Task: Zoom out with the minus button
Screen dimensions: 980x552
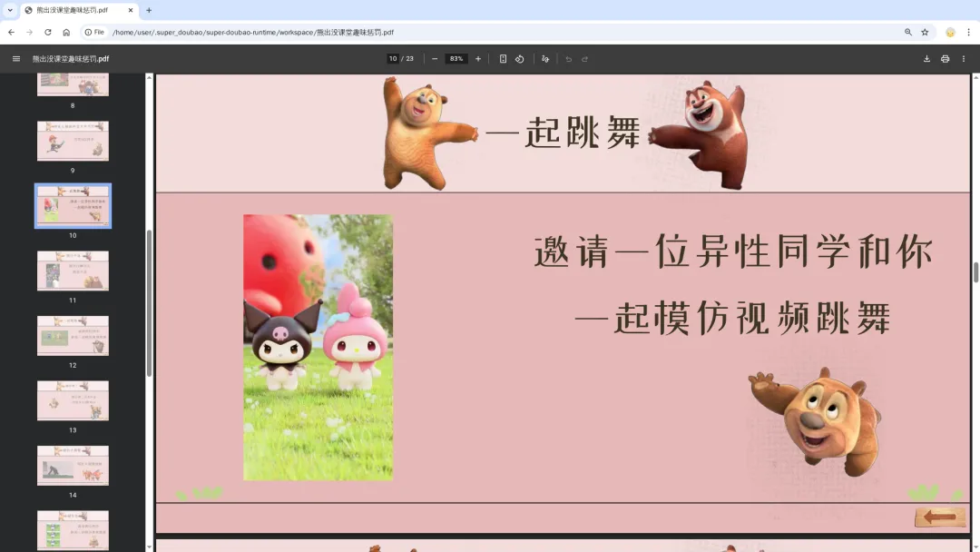Action: tap(435, 59)
